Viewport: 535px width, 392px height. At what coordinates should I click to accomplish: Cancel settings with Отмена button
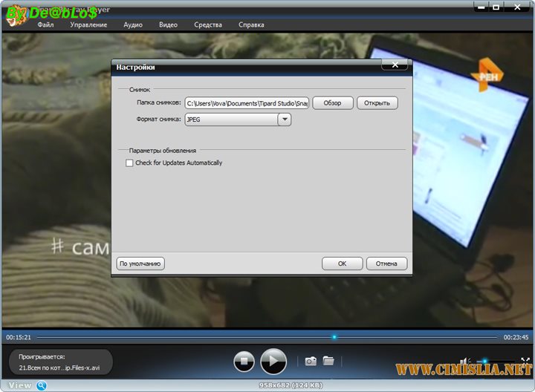386,264
